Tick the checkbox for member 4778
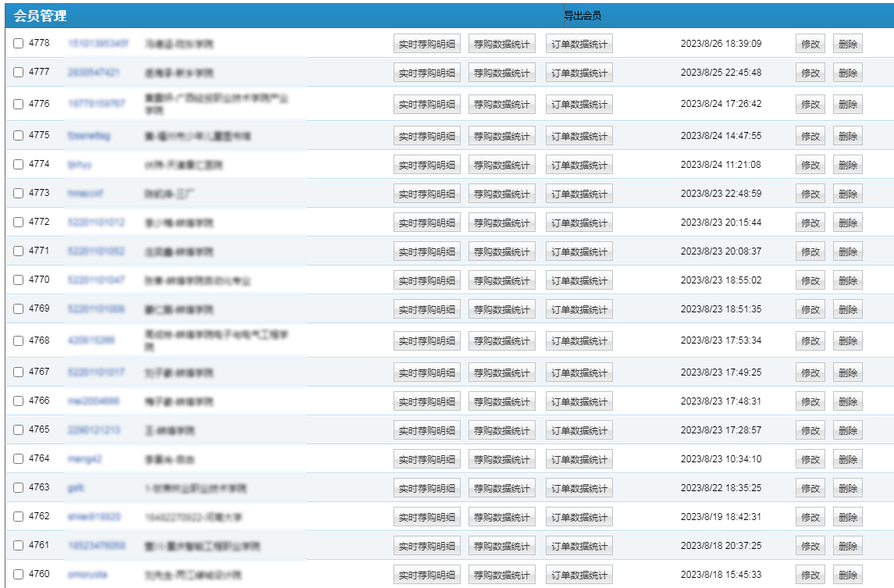 pyautogui.click(x=19, y=44)
